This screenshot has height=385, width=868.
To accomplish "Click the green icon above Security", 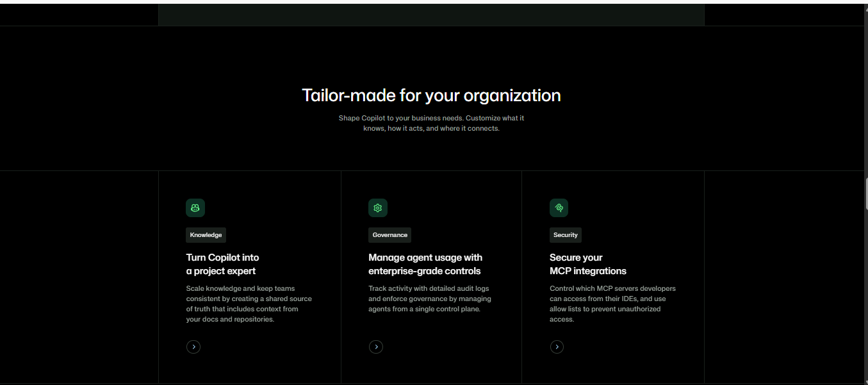I will 559,208.
